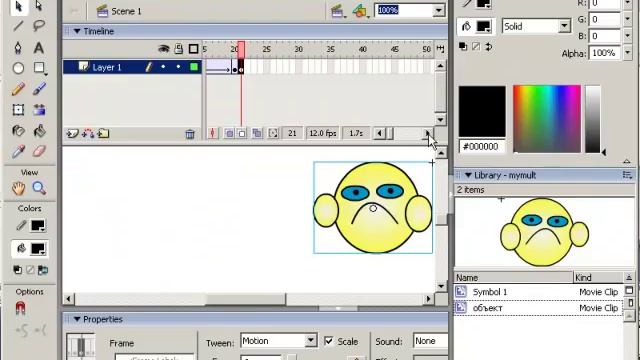The height and width of the screenshot is (360, 640).
Task: Open the Sound None dropdown
Action: [430, 341]
